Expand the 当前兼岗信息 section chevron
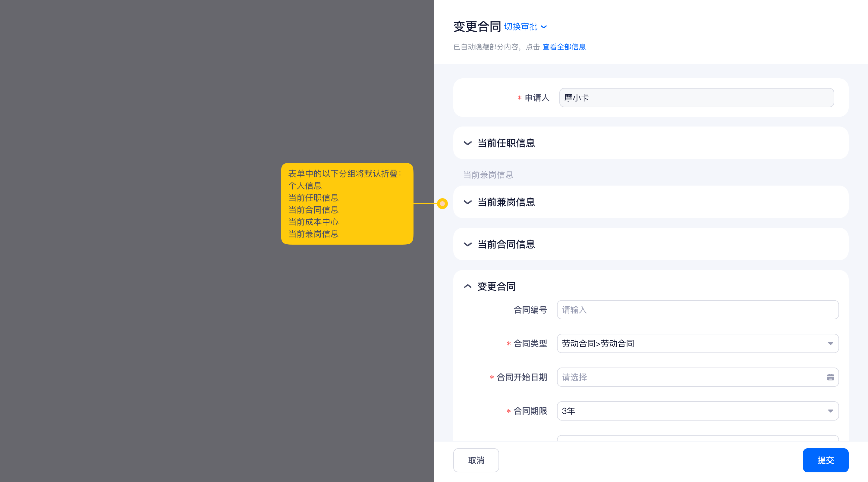This screenshot has height=482, width=868. tap(467, 202)
